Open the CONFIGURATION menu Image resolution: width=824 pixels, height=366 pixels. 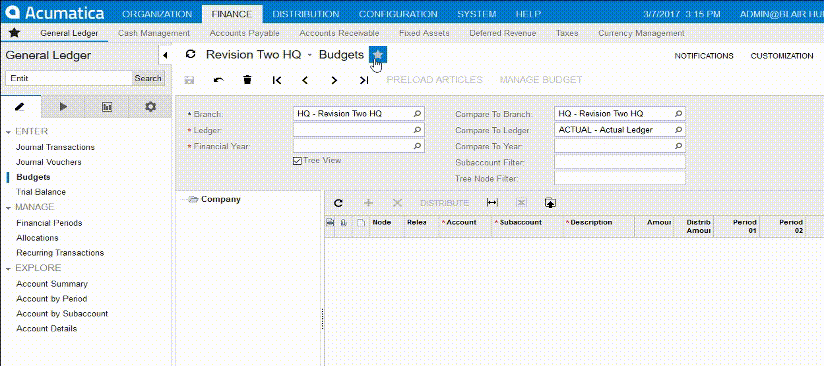pos(398,14)
